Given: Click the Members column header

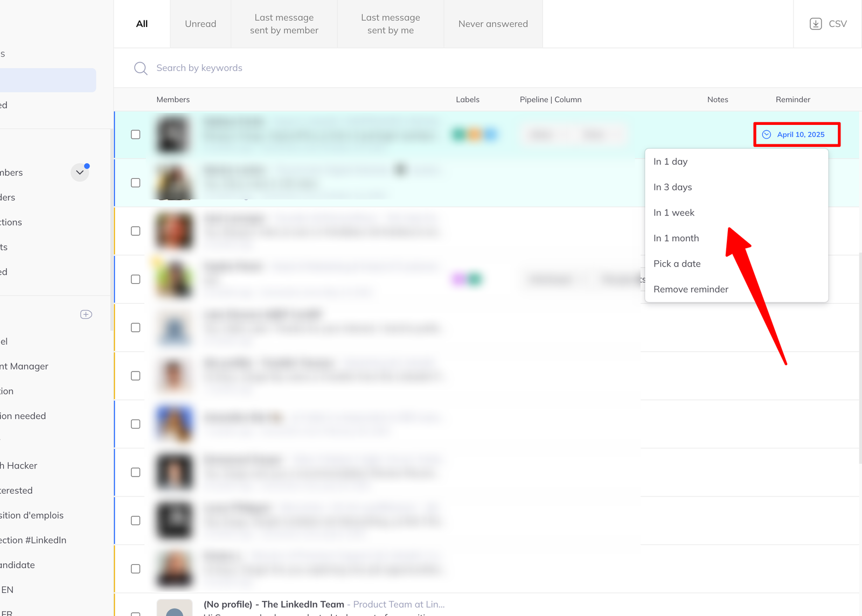Looking at the screenshot, I should click(x=173, y=100).
